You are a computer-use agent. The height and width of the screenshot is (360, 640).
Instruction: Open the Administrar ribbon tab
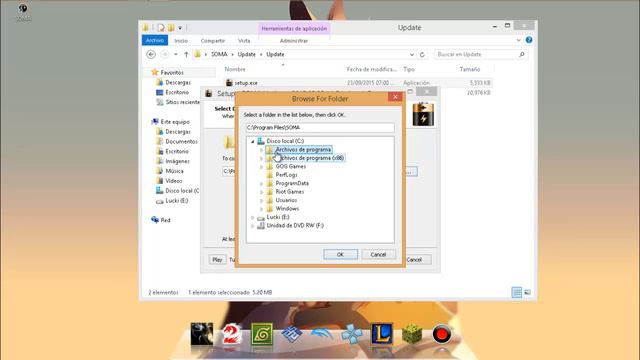[x=293, y=41]
